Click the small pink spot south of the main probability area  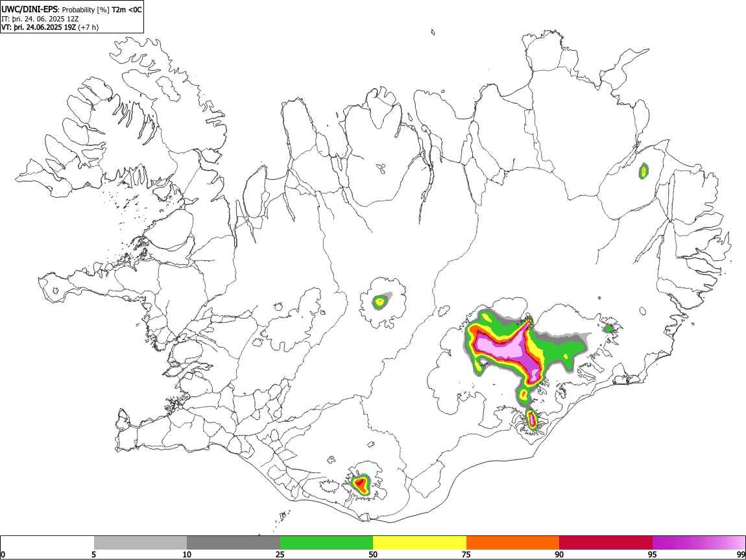pos(533,420)
